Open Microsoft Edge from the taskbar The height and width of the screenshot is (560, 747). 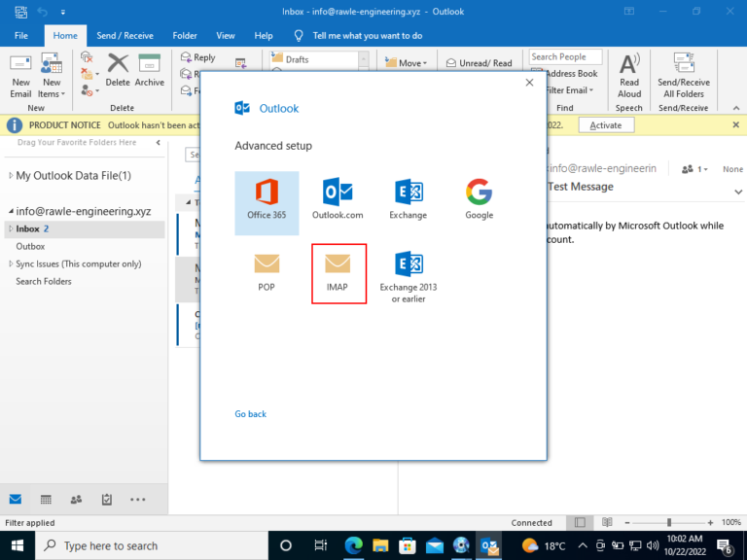[353, 545]
